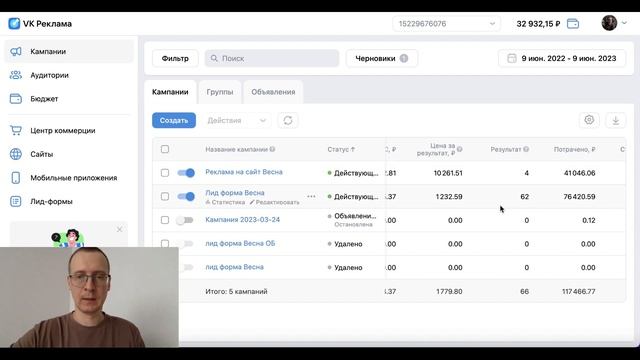Open table column settings gear icon

(x=589, y=120)
